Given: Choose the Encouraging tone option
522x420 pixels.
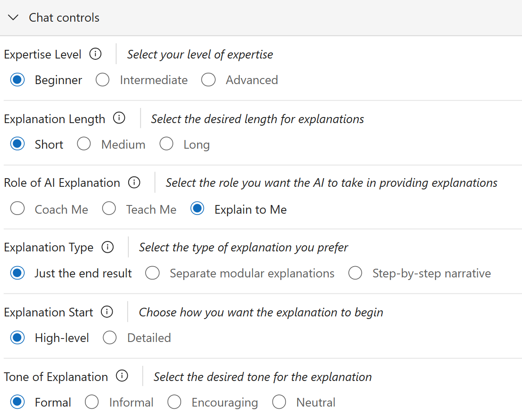Looking at the screenshot, I should [x=174, y=403].
